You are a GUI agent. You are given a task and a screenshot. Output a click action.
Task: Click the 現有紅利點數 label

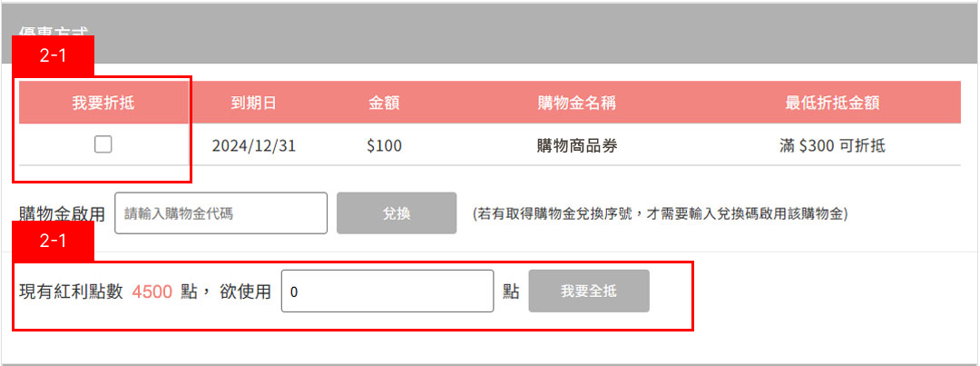[70, 292]
